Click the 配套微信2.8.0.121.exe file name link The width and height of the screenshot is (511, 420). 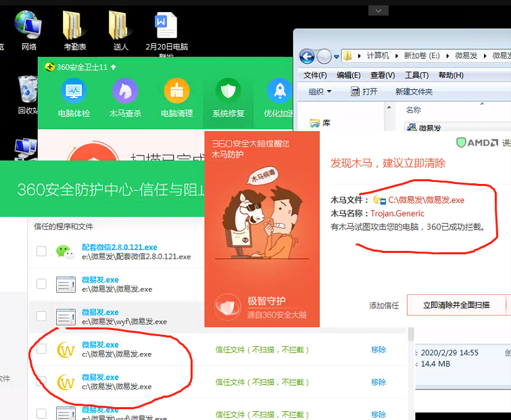119,247
